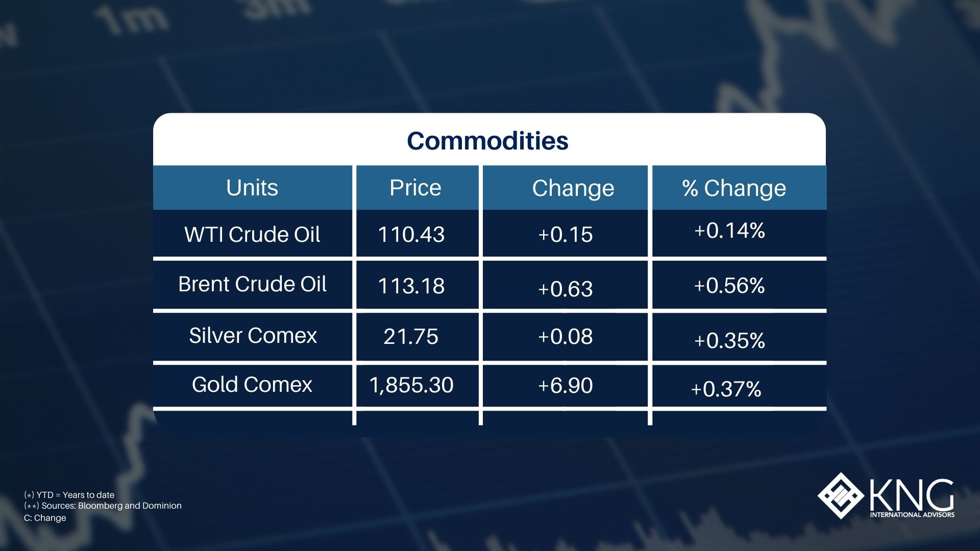Viewport: 980px width, 551px height.
Task: Select the Units column header
Action: [x=252, y=188]
